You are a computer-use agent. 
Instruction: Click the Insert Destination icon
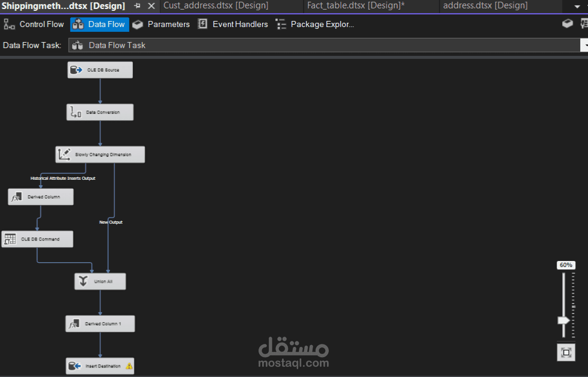[75, 366]
